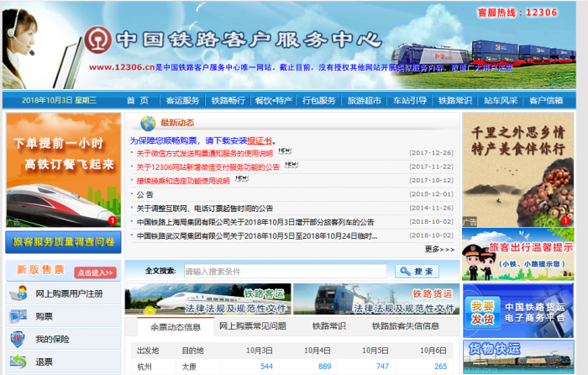Open the 行包服务 menu
The width and height of the screenshot is (588, 375).
click(x=318, y=101)
